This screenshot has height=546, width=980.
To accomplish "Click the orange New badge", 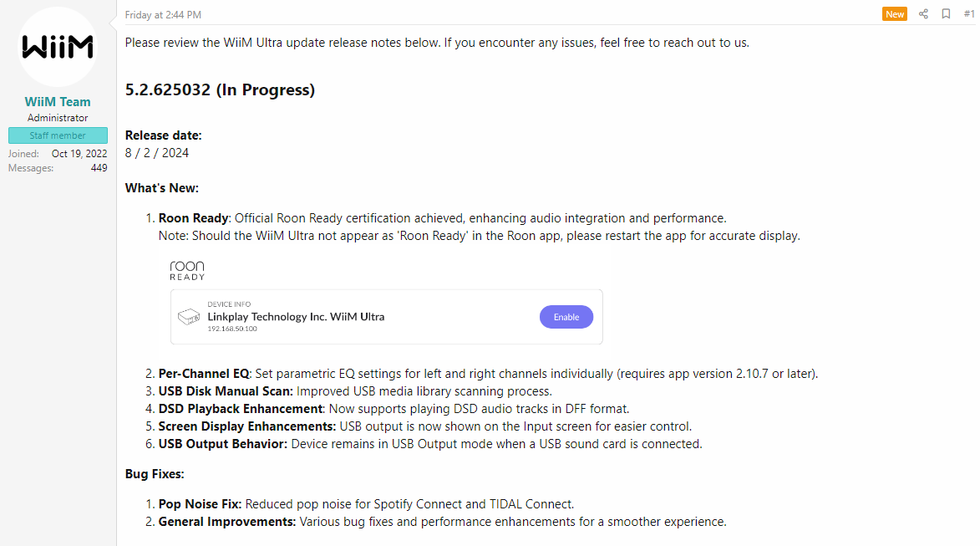I will pyautogui.click(x=895, y=13).
